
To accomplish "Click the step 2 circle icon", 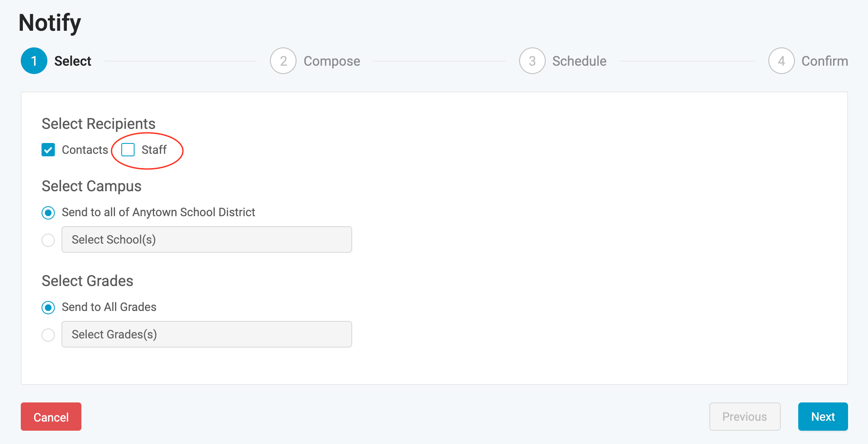I will (x=283, y=61).
